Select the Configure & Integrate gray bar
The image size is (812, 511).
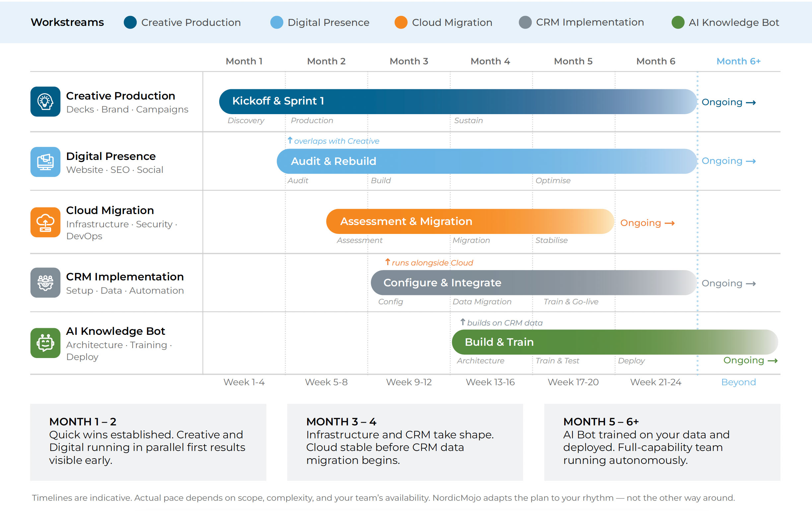(x=533, y=283)
